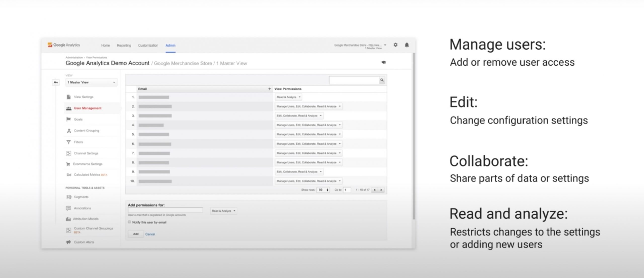The height and width of the screenshot is (278, 644).
Task: Open permissions dropdown for user row 1
Action: [x=288, y=97]
